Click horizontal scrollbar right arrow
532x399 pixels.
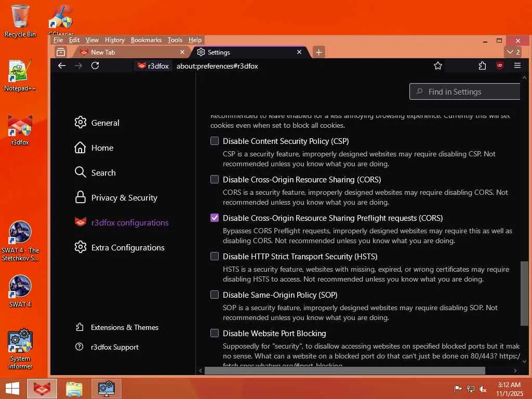[x=515, y=371]
